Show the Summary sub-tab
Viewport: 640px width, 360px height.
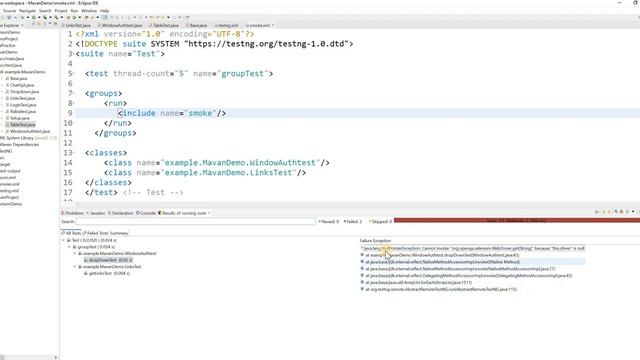[x=119, y=233]
